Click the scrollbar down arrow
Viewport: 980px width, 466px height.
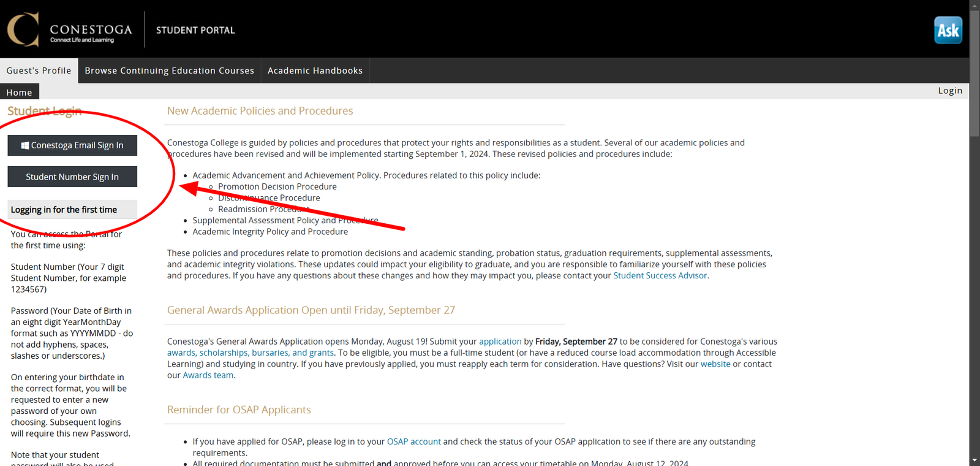coord(974,460)
